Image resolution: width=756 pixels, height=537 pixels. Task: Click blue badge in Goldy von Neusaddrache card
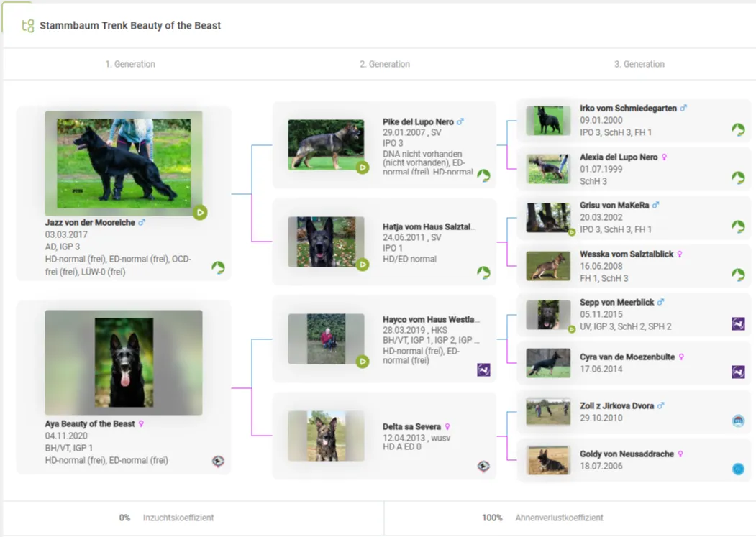(x=738, y=469)
